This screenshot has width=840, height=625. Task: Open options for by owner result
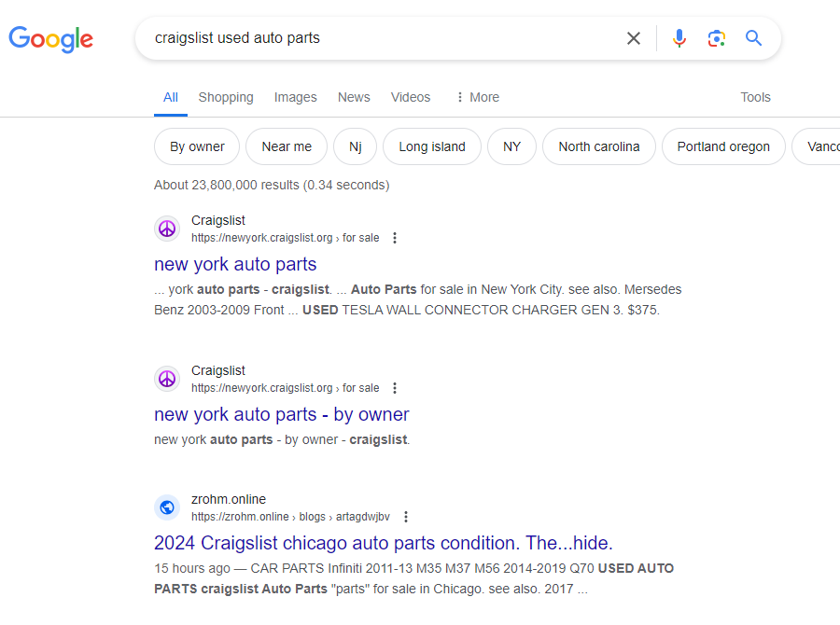pos(395,388)
